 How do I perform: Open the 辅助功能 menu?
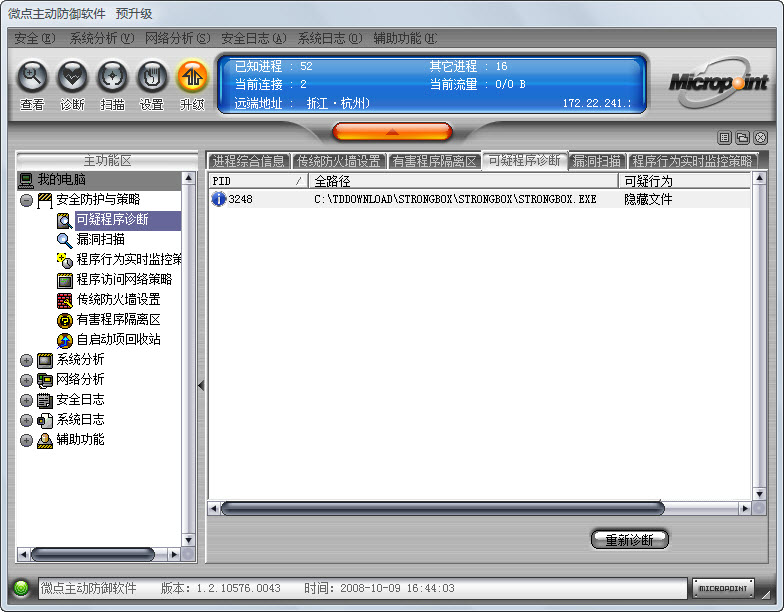coord(406,38)
